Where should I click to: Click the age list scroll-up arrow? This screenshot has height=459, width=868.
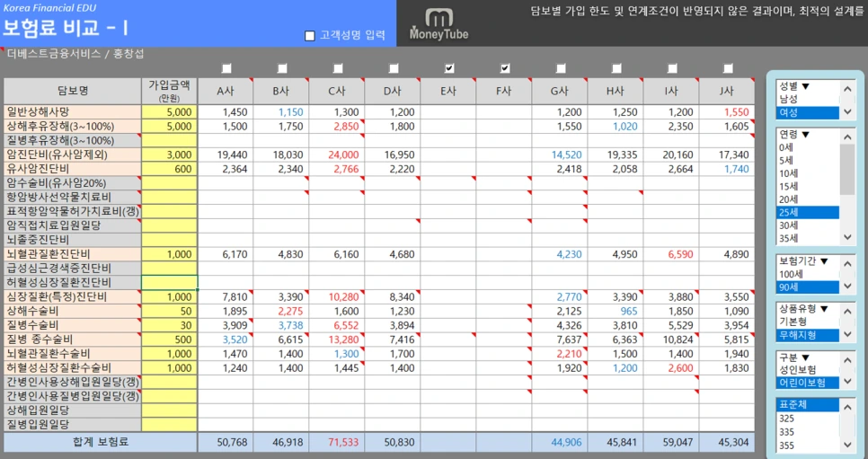pyautogui.click(x=847, y=137)
